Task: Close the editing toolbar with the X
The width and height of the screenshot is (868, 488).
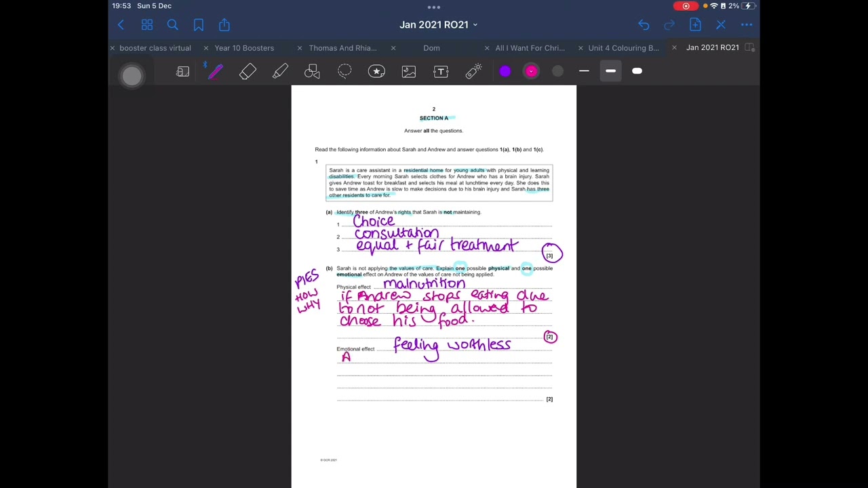Action: click(721, 25)
